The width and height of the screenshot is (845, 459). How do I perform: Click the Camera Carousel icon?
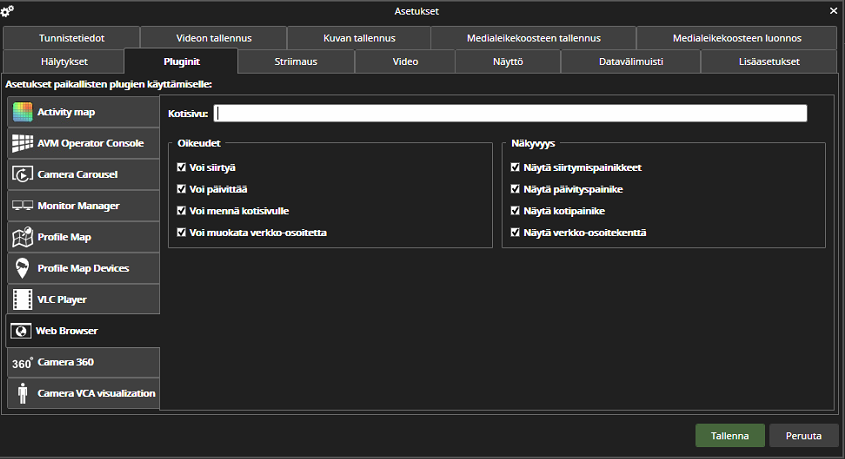(x=23, y=175)
